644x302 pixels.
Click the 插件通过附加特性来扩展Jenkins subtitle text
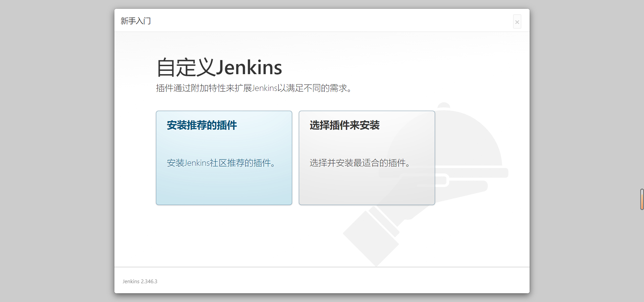point(254,88)
